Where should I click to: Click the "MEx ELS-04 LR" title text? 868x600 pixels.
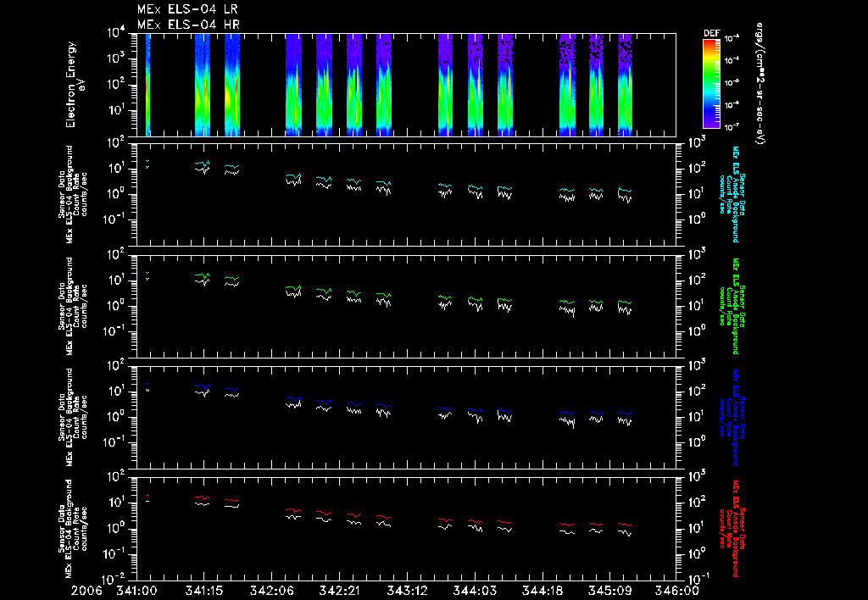tap(187, 9)
